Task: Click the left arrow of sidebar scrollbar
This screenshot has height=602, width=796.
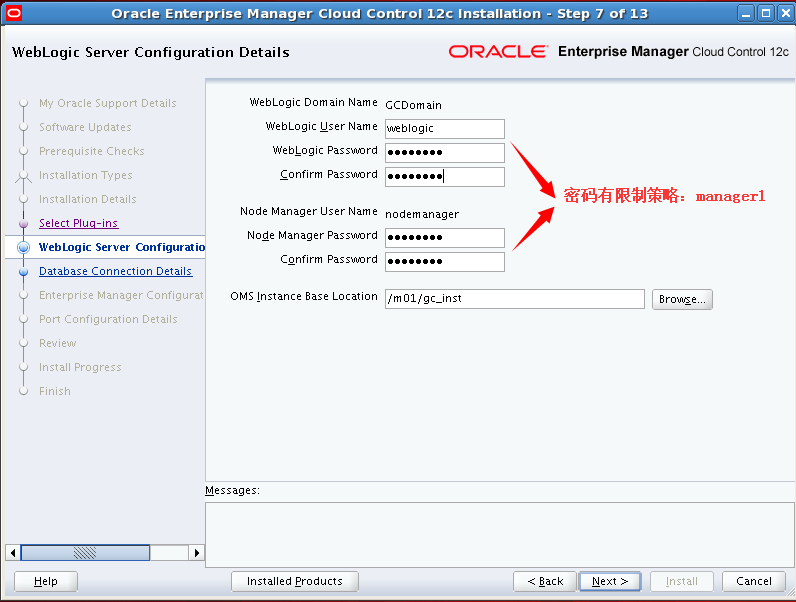Action: point(13,553)
